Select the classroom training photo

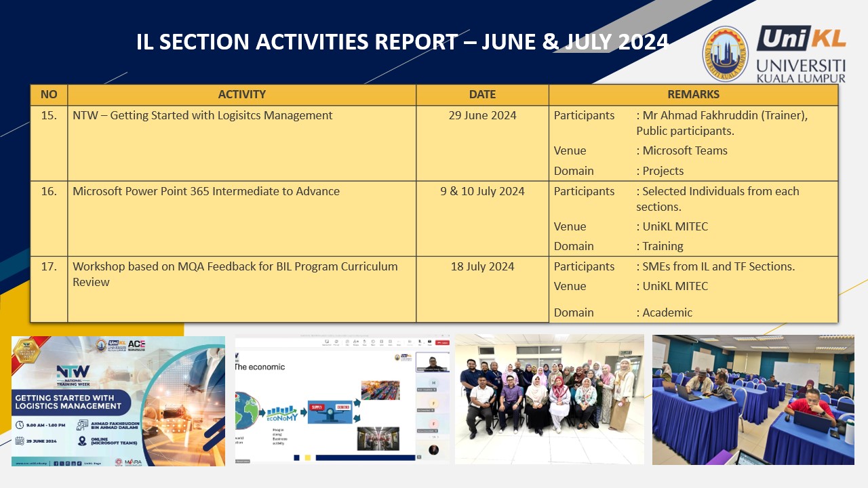coord(753,399)
